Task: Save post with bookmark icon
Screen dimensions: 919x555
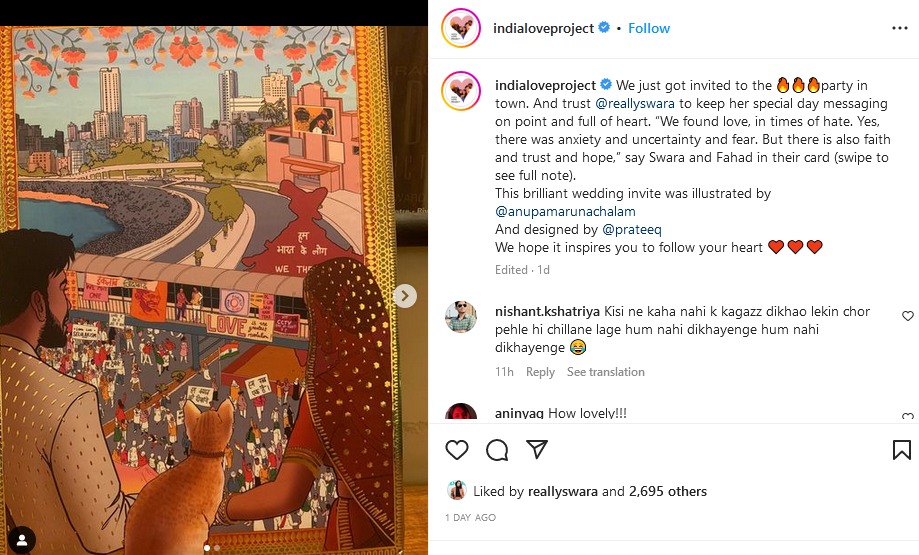Action: click(901, 450)
